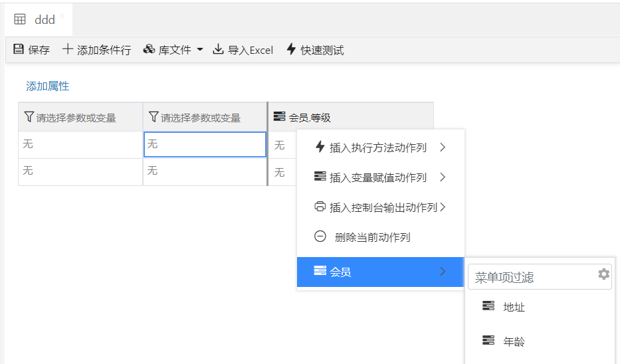Click the filter funnel icon in first column header
Image resolution: width=620 pixels, height=364 pixels.
(29, 118)
